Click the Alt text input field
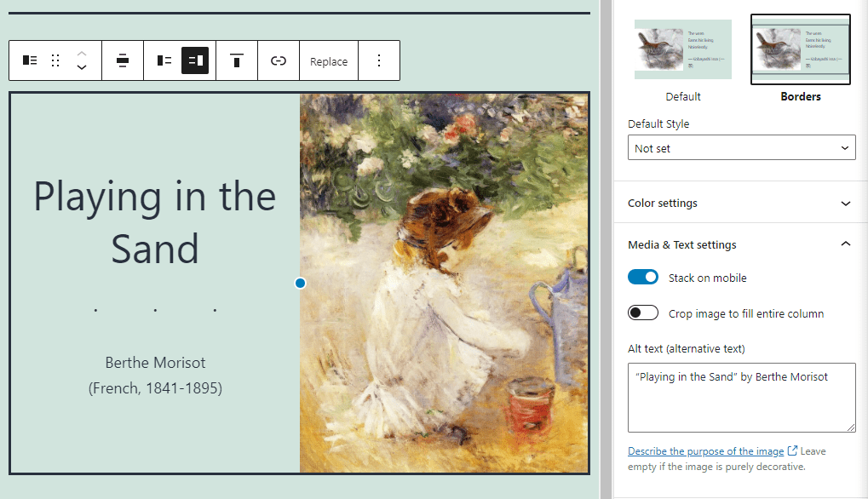This screenshot has height=499, width=868. click(741, 398)
